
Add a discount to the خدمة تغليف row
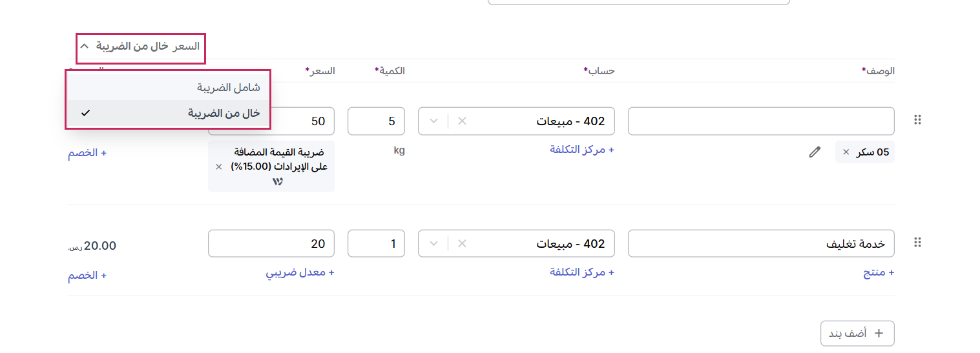(87, 276)
